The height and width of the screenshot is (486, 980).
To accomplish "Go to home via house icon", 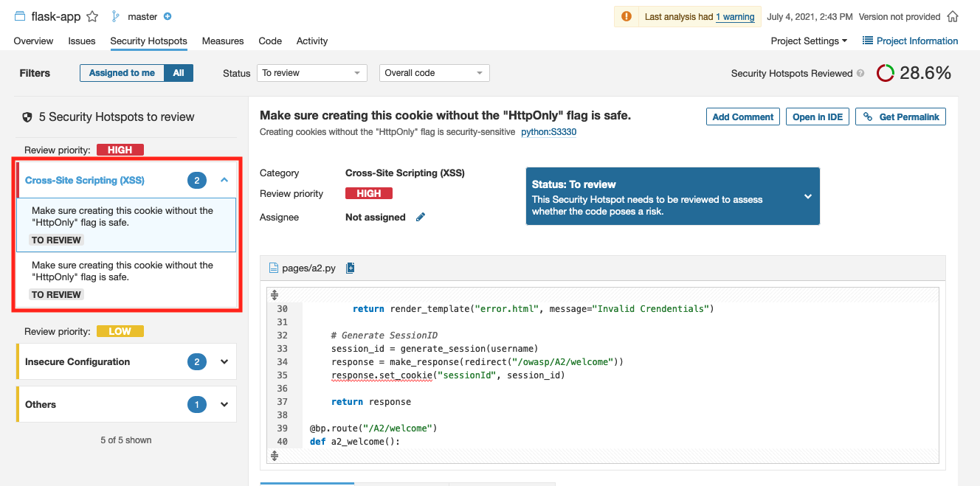I will click(953, 16).
